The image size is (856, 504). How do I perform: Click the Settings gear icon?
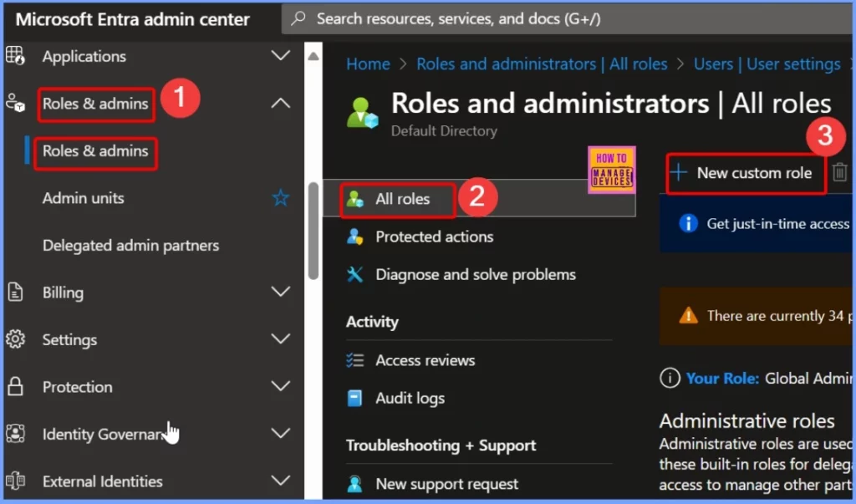tap(15, 339)
